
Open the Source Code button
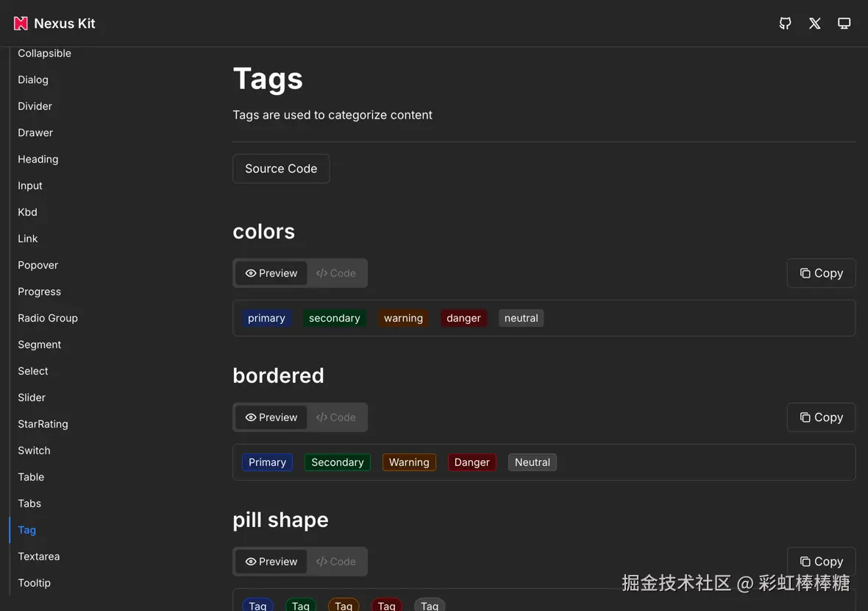281,169
